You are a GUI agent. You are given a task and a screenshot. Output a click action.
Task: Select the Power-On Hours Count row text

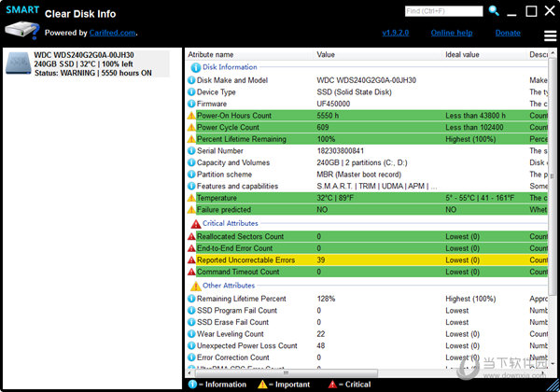tap(234, 116)
